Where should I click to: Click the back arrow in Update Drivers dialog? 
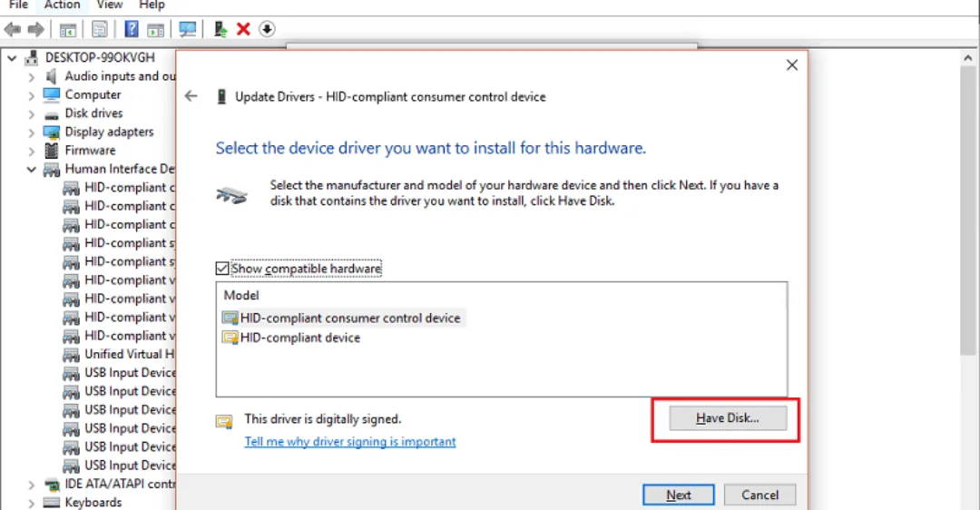[x=191, y=95]
